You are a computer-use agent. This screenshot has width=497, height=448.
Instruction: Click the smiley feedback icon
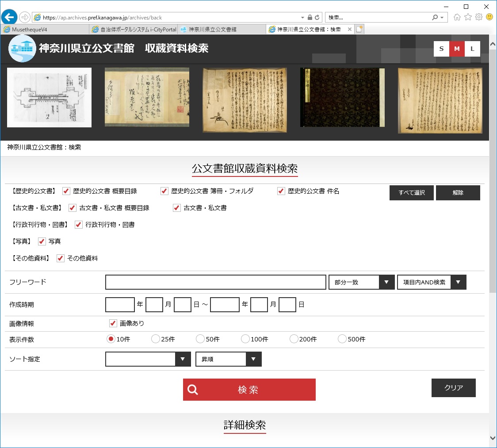pyautogui.click(x=489, y=17)
